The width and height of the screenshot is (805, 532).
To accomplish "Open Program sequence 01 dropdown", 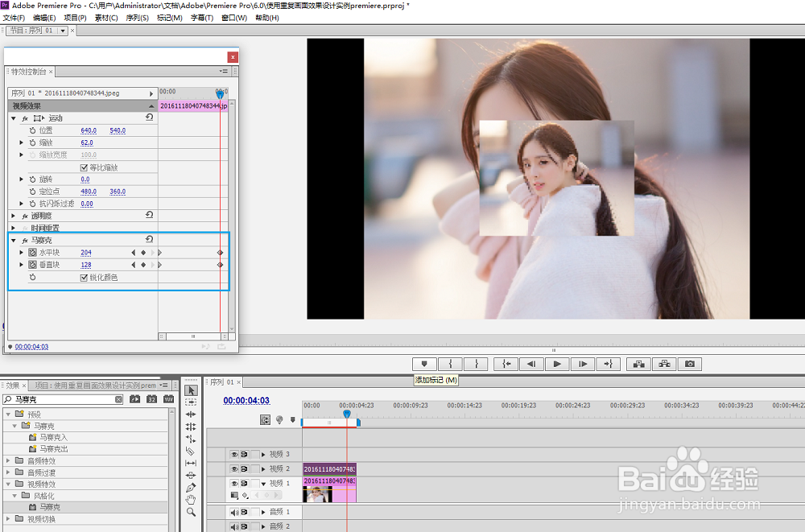I will (x=63, y=31).
